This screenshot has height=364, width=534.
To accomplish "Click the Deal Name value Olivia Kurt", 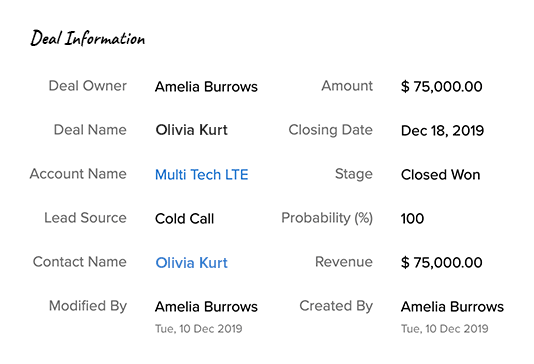I will pyautogui.click(x=191, y=130).
